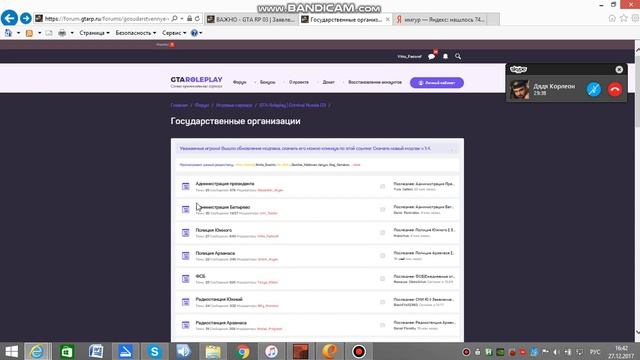Viewport: 640px width, 360px height.
Task: Open Радиостанция Южный forum
Action: pyautogui.click(x=219, y=299)
